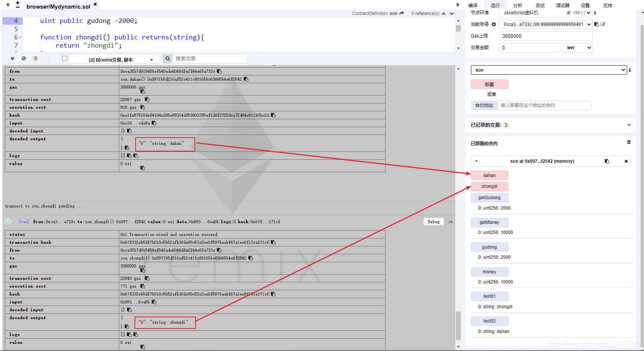Viewport: 644px width, 351px height.
Task: Click the pending transactions counter badge
Action: [x=35, y=58]
